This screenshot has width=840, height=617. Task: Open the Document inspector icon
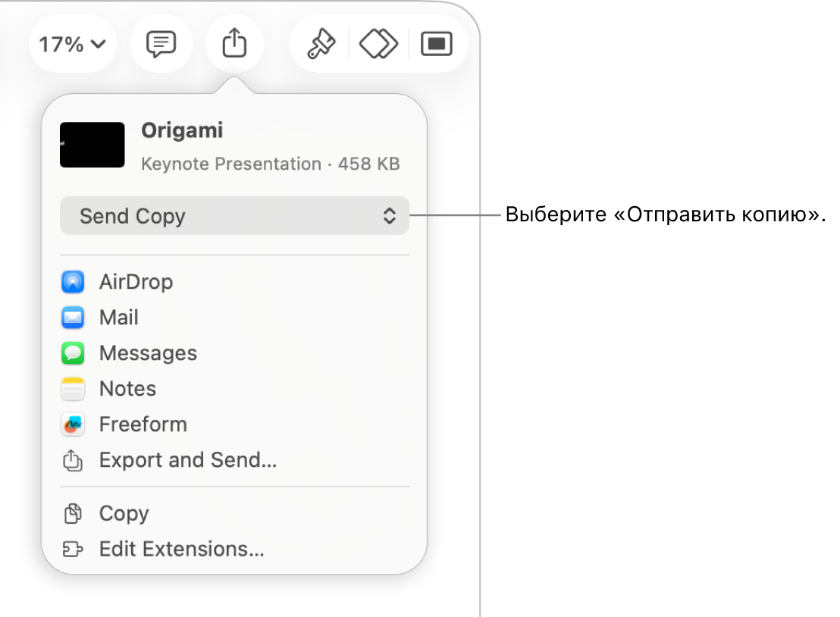click(437, 44)
